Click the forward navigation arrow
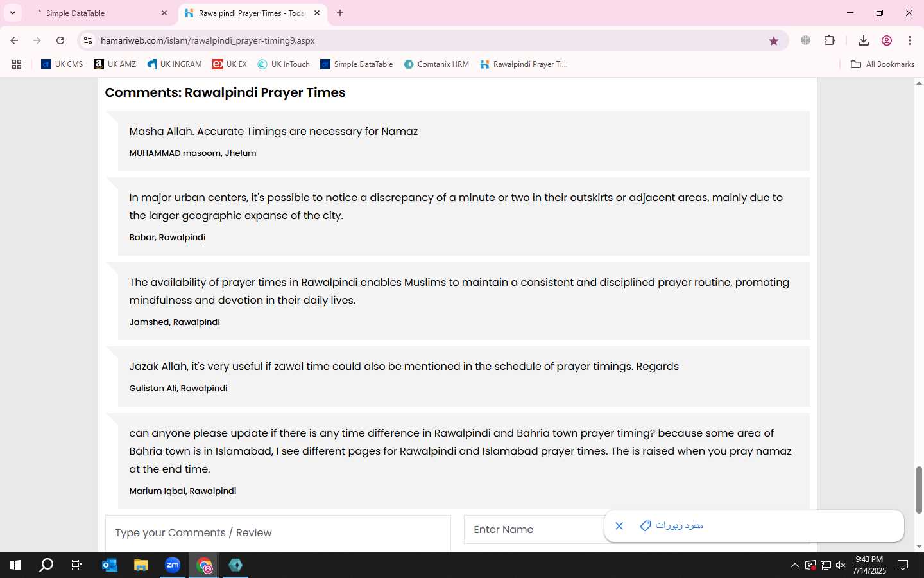 point(37,40)
